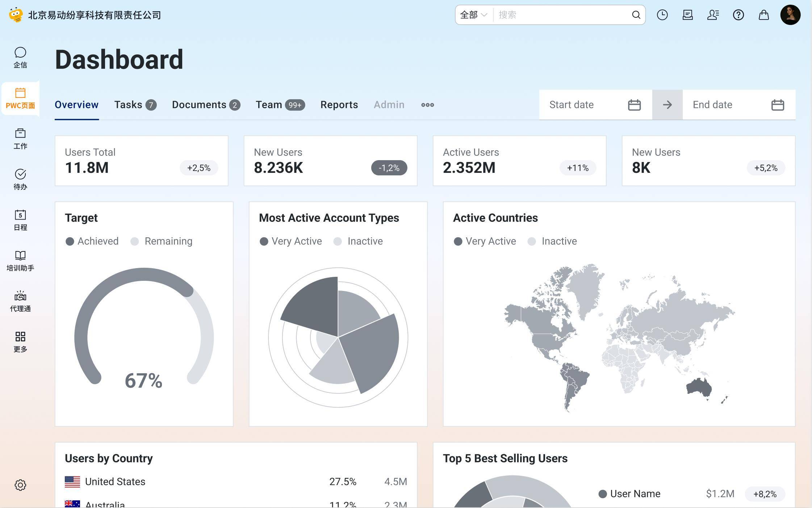Open the 工作 sidebar icon
812x508 pixels.
20,139
